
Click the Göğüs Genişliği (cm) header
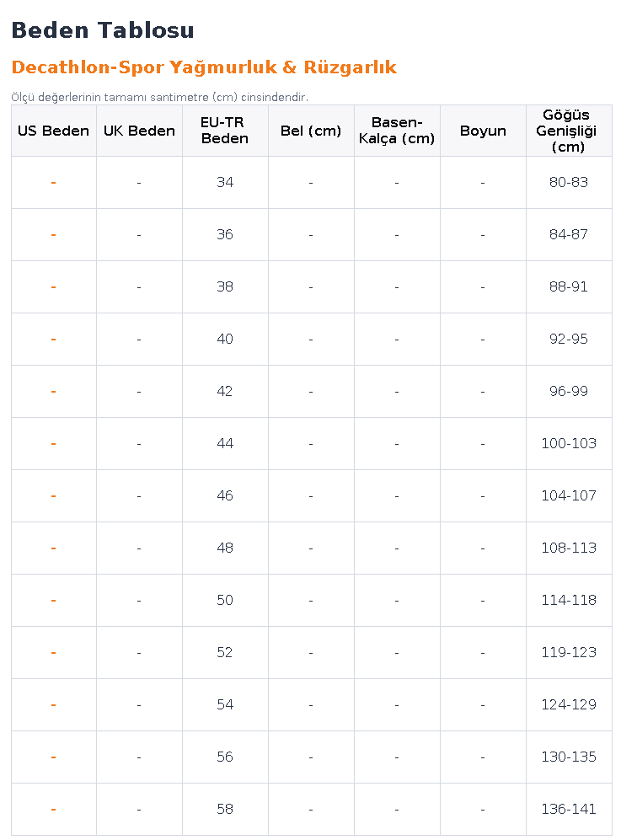point(569,131)
